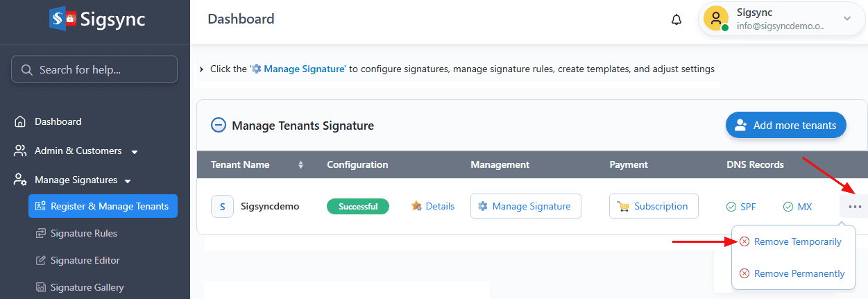This screenshot has width=868, height=299.
Task: Collapse the Manage Signatures sidebar menu
Action: [128, 181]
